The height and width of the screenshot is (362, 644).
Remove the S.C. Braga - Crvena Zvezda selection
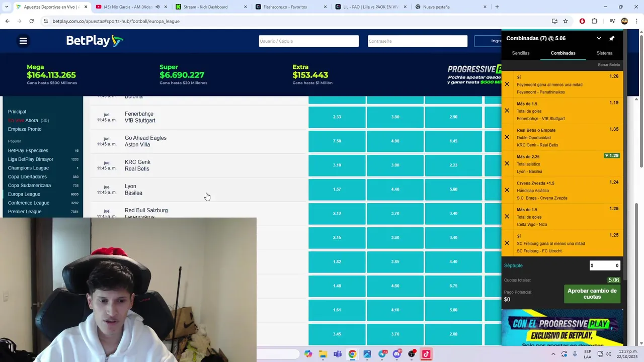(507, 190)
